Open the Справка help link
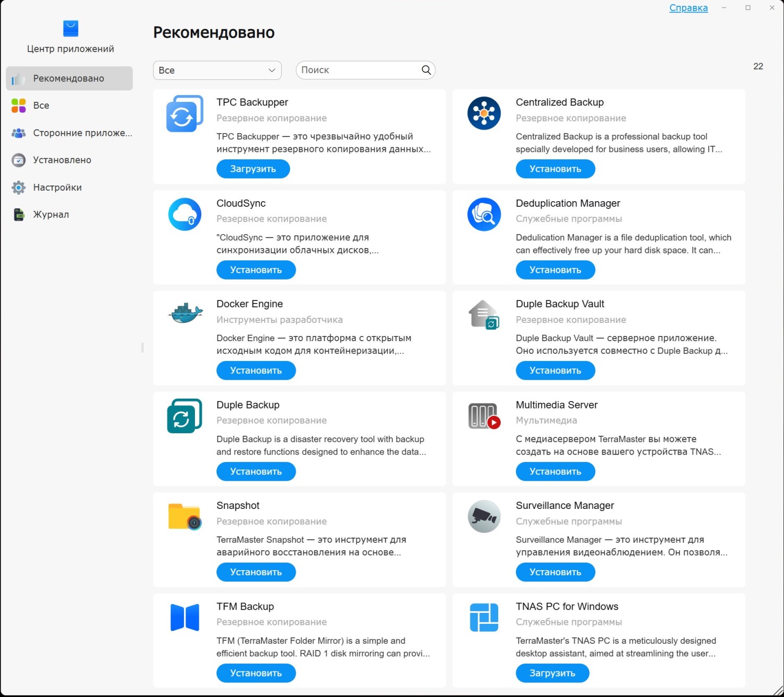Screen dimensions: 784x697 tap(688, 8)
